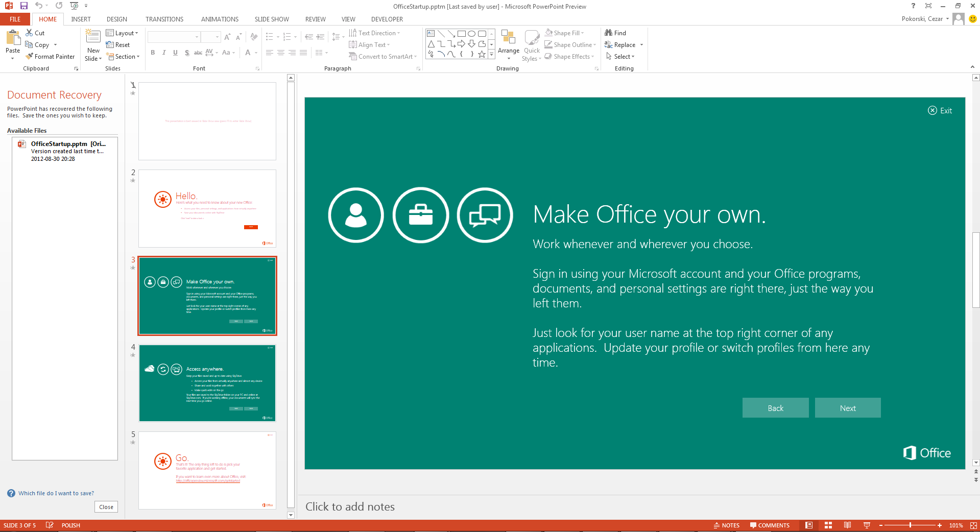The width and height of the screenshot is (980, 532).
Task: Click Fit slide to current window icon
Action: [x=973, y=525]
